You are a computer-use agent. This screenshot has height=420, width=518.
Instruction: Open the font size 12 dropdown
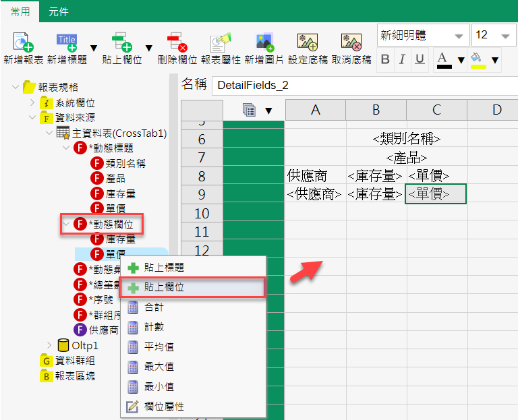click(x=505, y=35)
